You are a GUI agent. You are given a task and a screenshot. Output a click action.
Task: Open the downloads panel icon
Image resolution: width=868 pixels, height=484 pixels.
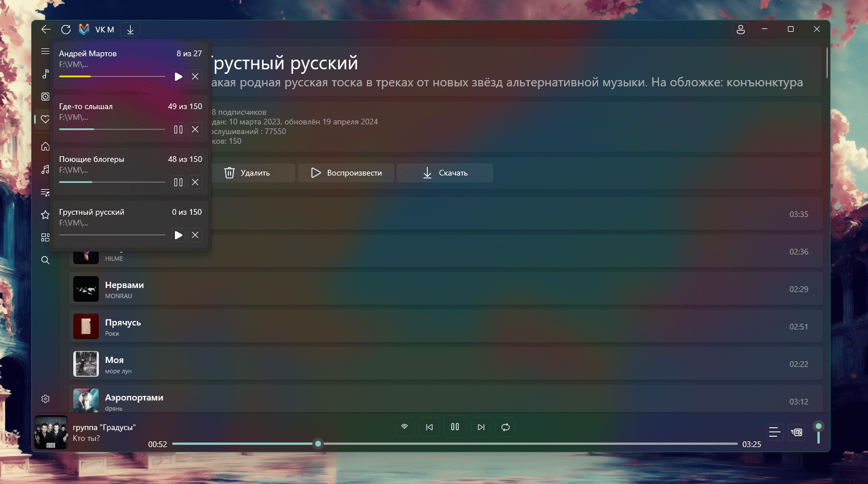[130, 30]
